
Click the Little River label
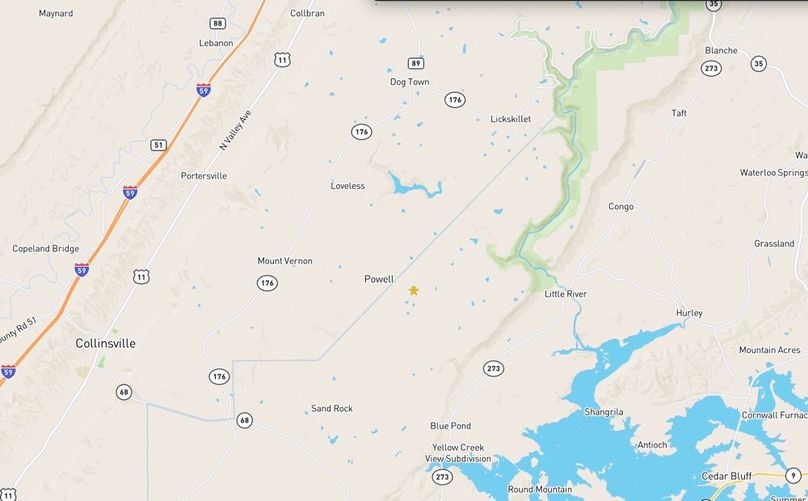click(565, 294)
